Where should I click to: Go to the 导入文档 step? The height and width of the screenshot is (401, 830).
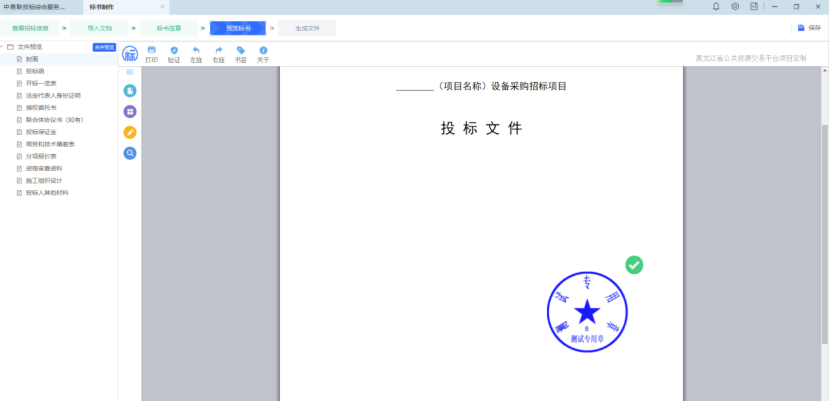point(100,28)
